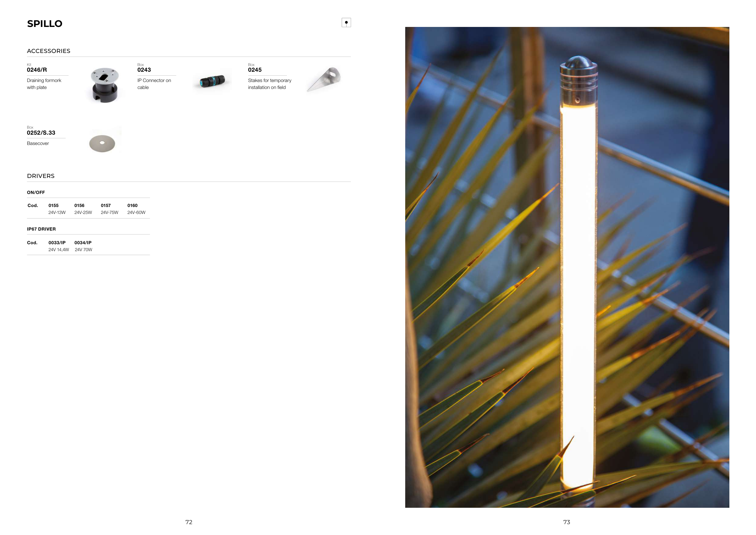Click the stake accessory image
The width and height of the screenshot is (756, 535).
324,79
